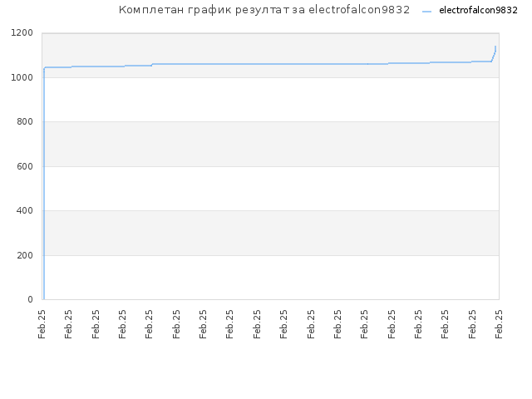Click the white band between 400 and 600
This screenshot has height=399, width=532.
tap(270, 189)
